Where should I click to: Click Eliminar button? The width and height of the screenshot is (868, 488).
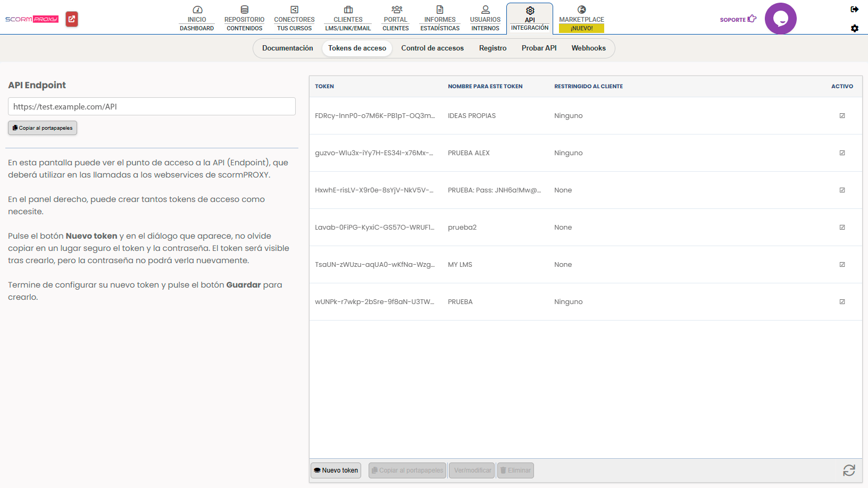[x=515, y=470]
